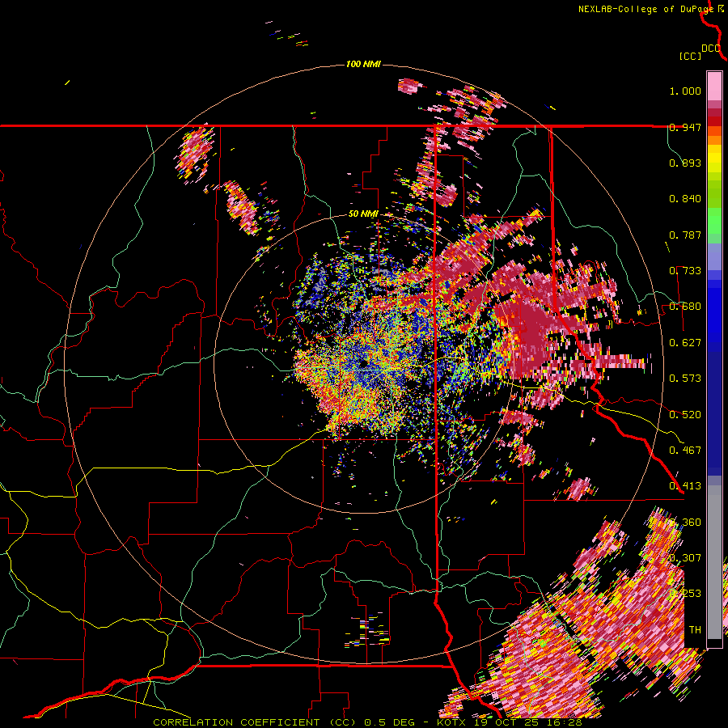
Task: Click the NEXLAB-College of DuPage credit text
Action: click(647, 9)
